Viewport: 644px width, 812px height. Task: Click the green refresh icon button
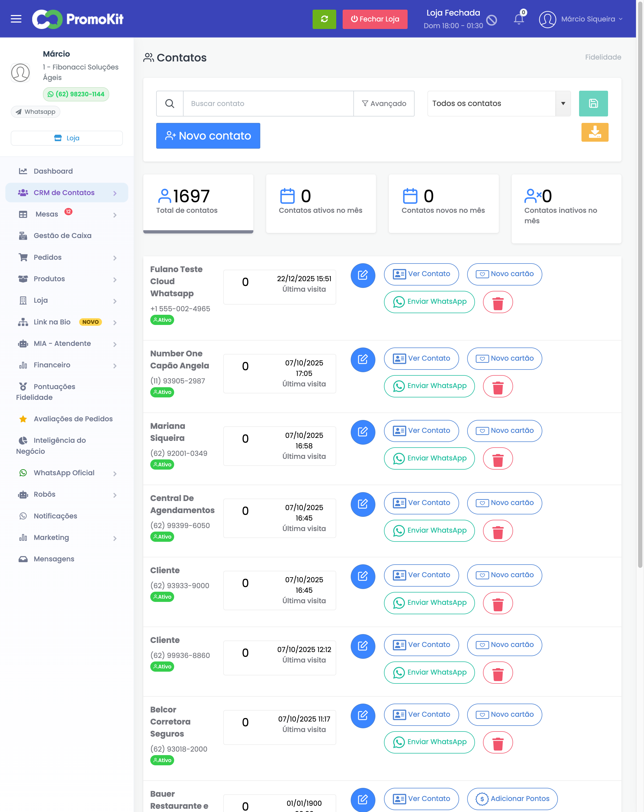tap(324, 19)
